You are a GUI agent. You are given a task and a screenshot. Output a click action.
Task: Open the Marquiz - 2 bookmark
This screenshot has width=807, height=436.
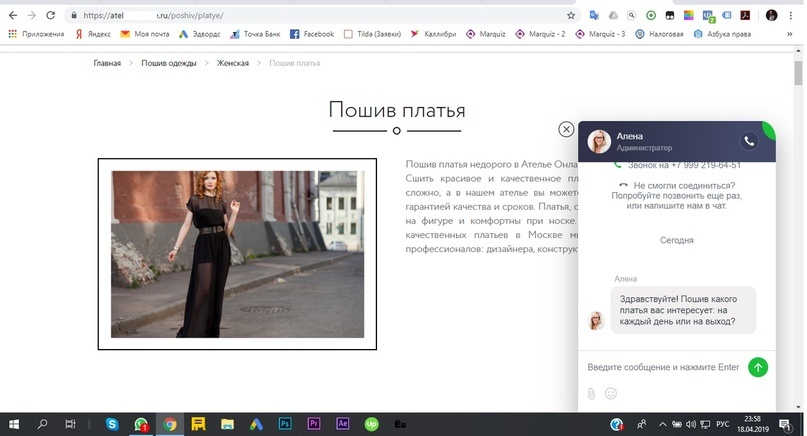point(540,34)
